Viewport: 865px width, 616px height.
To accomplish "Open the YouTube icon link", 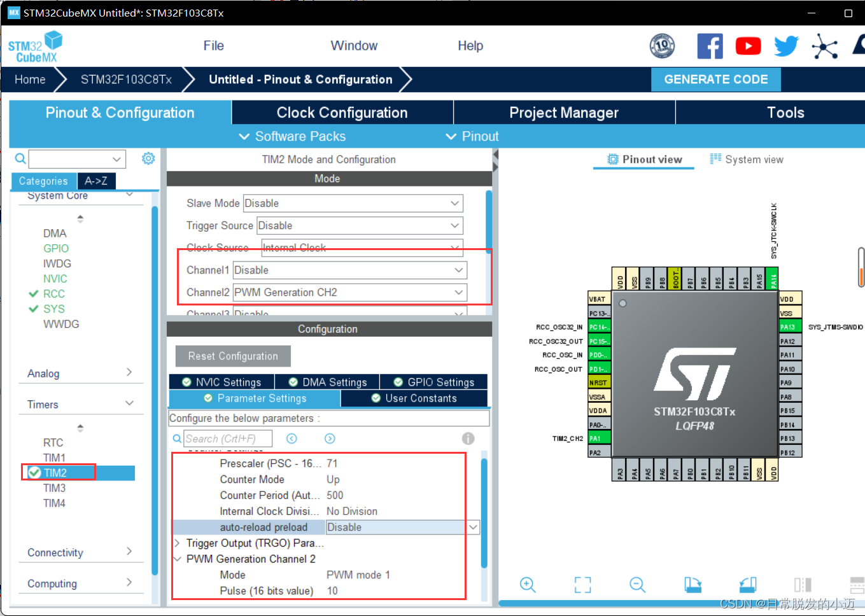I will click(748, 46).
